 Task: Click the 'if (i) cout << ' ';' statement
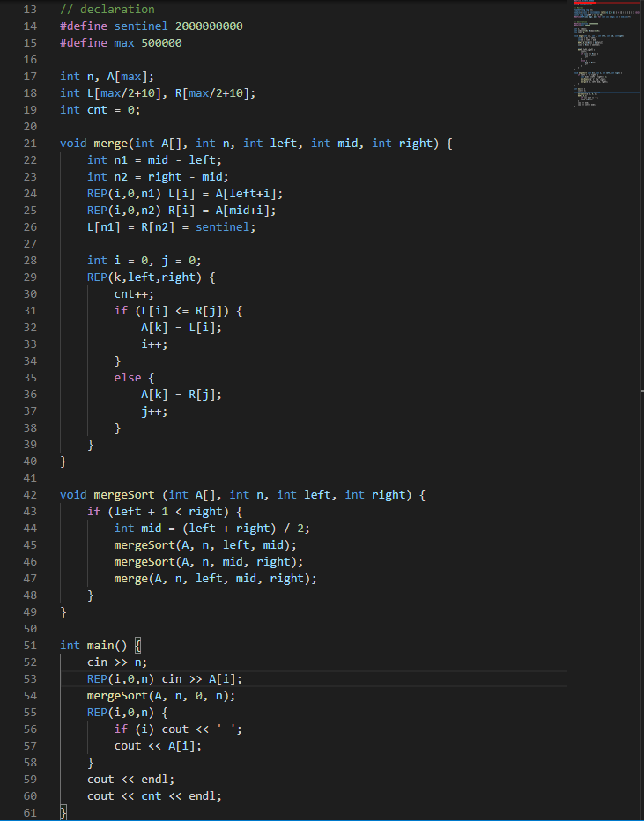[178, 729]
